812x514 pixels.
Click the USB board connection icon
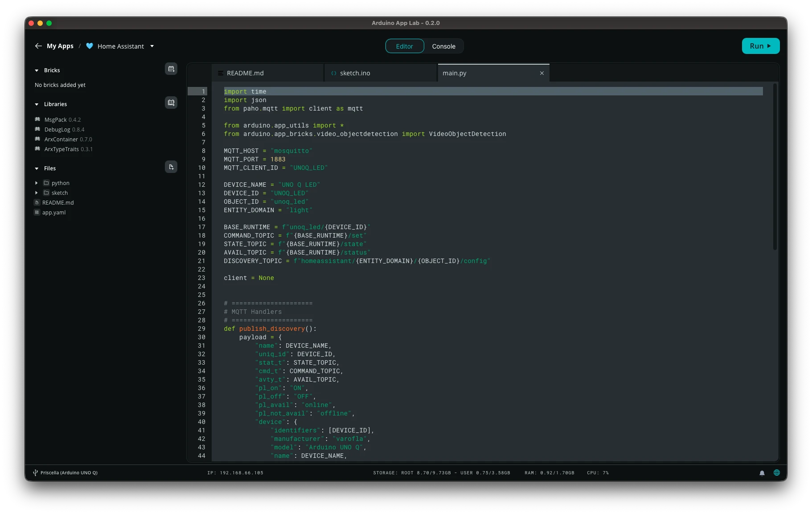[35, 473]
